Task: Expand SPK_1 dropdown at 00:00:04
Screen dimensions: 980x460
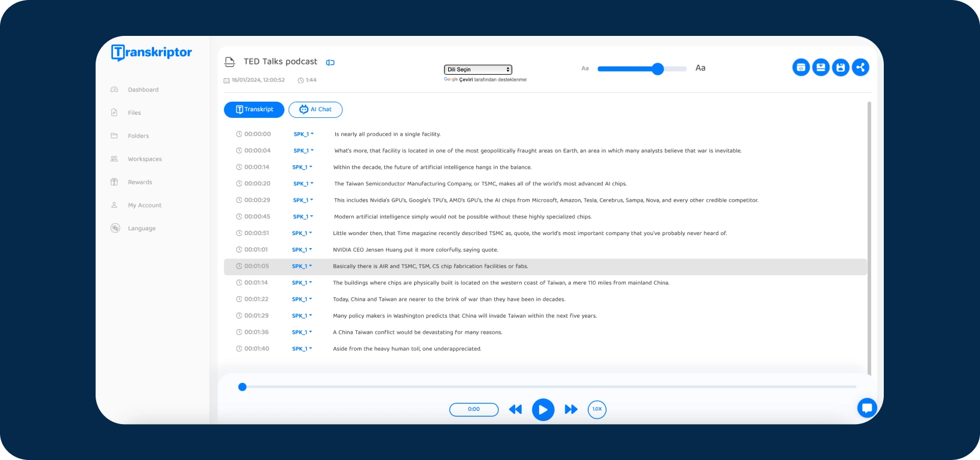Action: click(x=304, y=151)
